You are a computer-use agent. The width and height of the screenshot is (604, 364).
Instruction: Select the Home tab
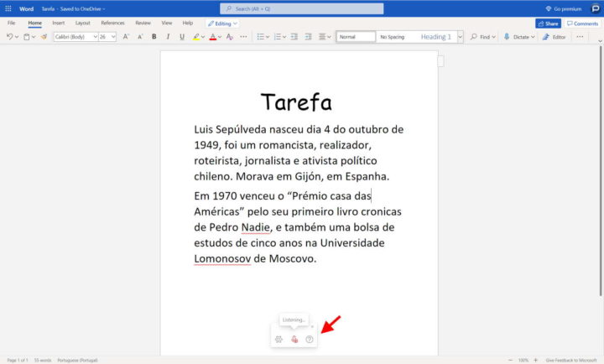point(34,23)
